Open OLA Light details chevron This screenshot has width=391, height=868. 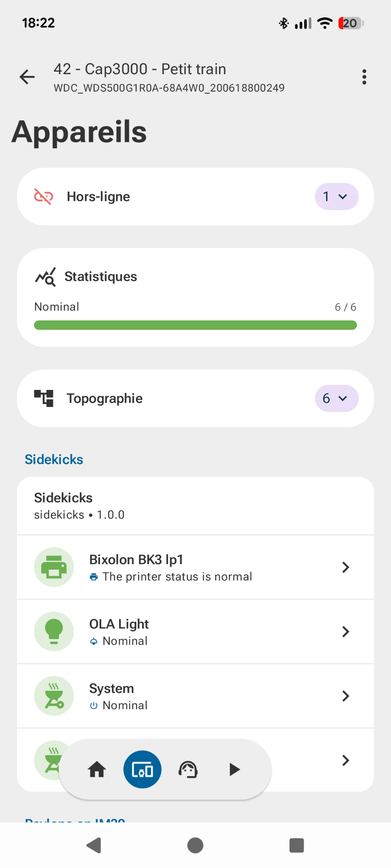click(x=346, y=632)
